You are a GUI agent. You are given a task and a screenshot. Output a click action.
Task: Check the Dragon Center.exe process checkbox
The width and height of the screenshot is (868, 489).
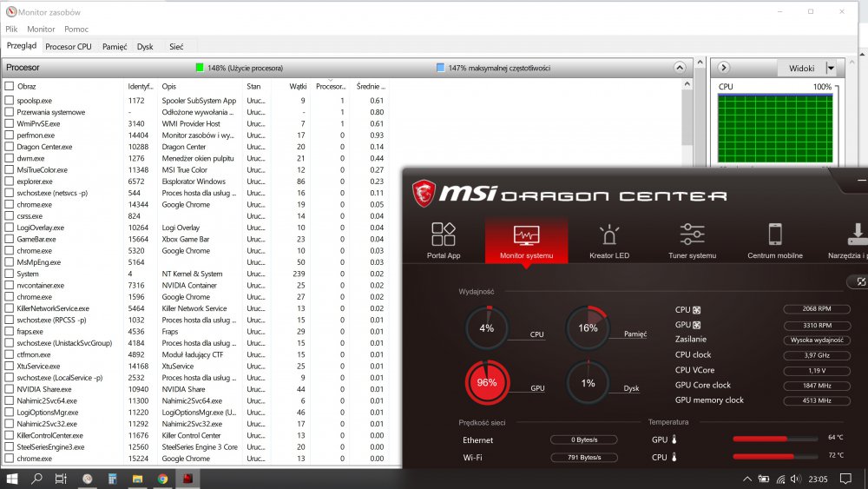pyautogui.click(x=10, y=147)
